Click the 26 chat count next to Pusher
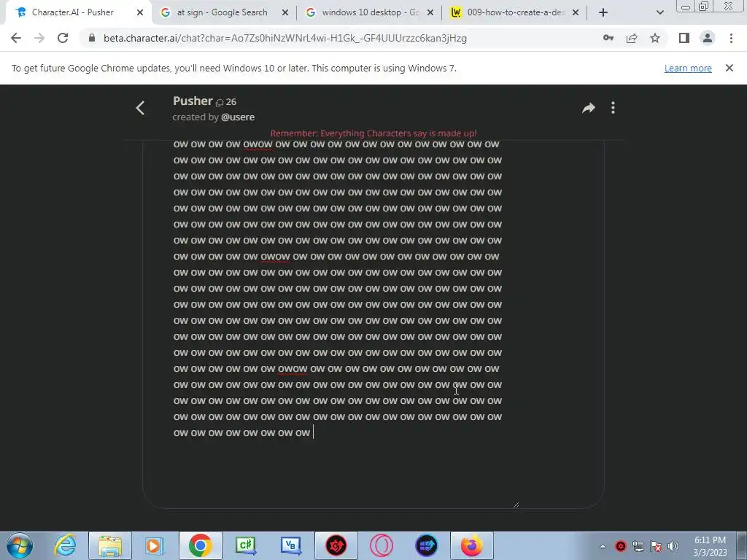 pyautogui.click(x=226, y=102)
